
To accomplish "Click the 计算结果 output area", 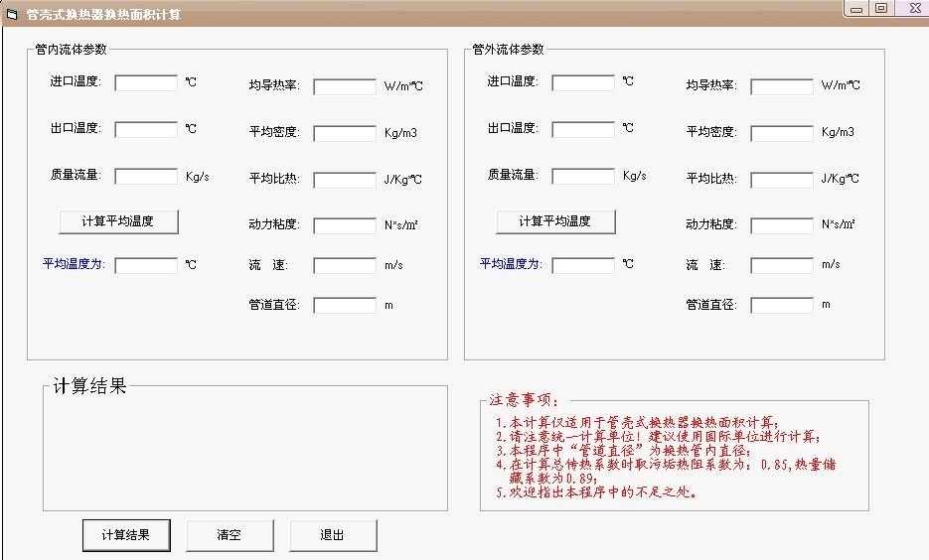I will tap(245, 451).
